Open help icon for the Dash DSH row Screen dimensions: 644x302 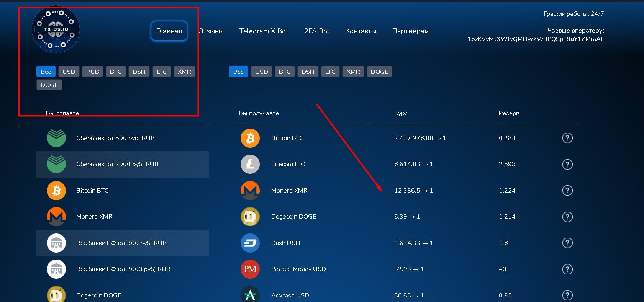[x=567, y=243]
